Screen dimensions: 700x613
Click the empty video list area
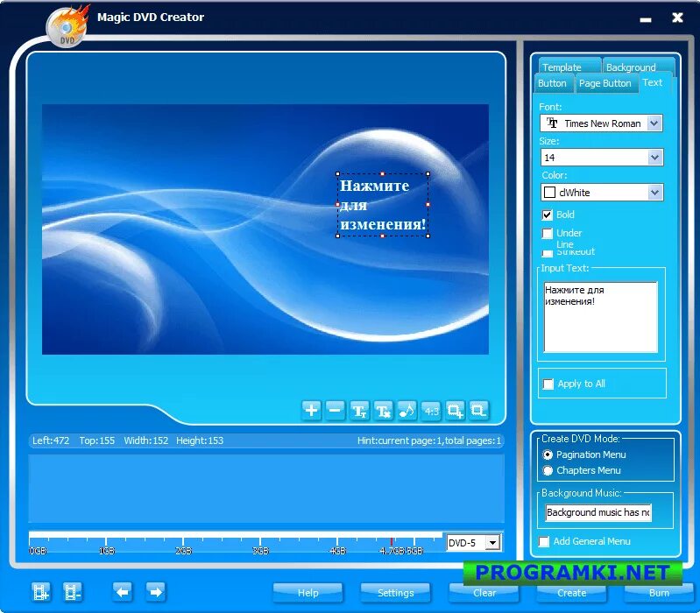pyautogui.click(x=266, y=488)
